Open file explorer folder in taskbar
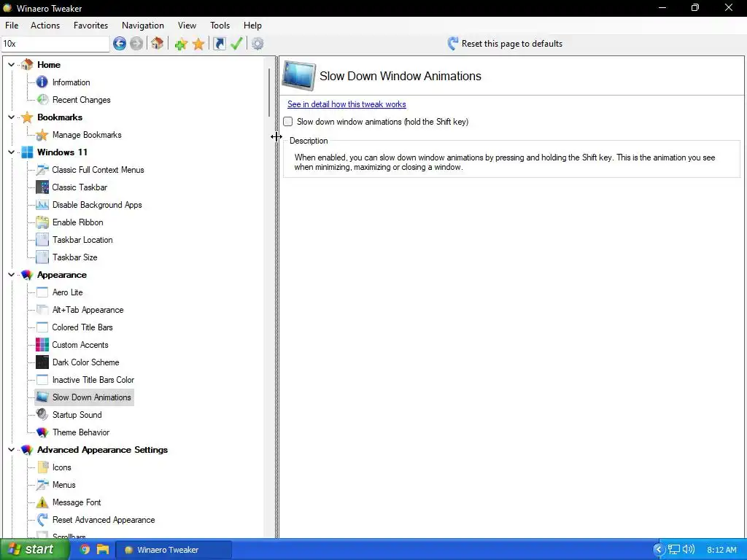The height and width of the screenshot is (560, 747). click(x=103, y=550)
